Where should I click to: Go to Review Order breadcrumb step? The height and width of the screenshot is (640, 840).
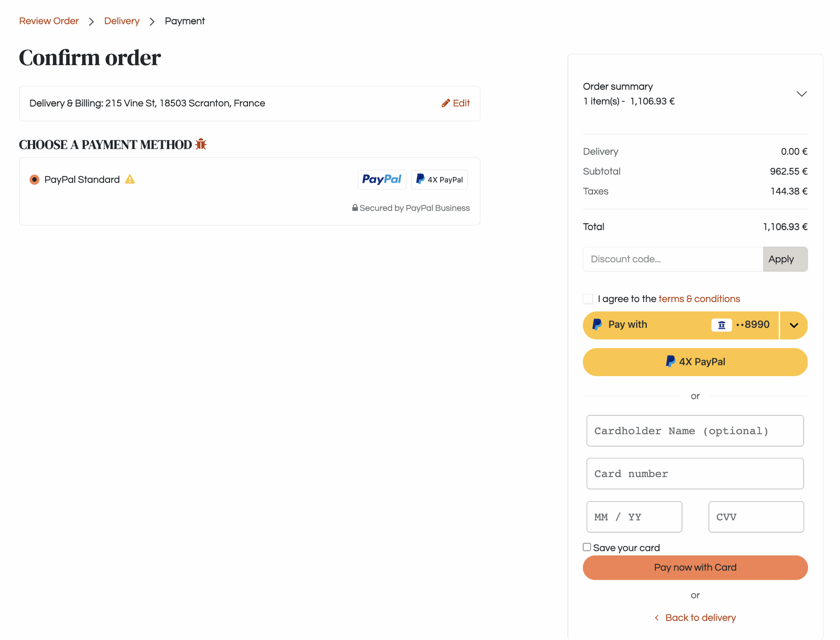tap(49, 21)
